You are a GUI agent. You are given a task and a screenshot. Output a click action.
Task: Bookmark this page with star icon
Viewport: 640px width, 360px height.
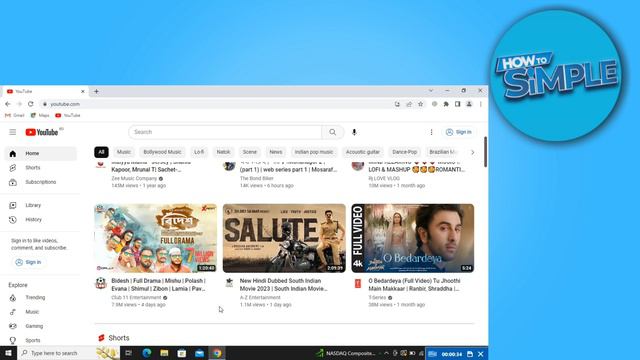[x=420, y=104]
